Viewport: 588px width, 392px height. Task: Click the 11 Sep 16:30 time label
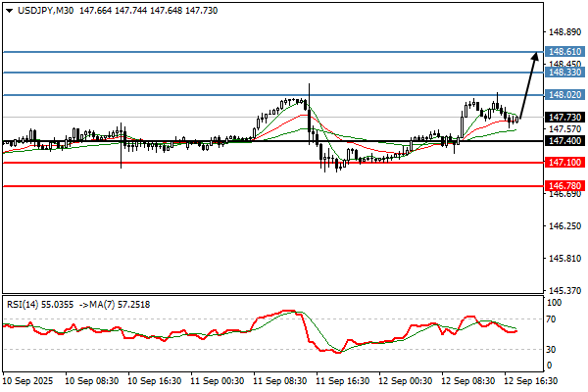click(343, 381)
